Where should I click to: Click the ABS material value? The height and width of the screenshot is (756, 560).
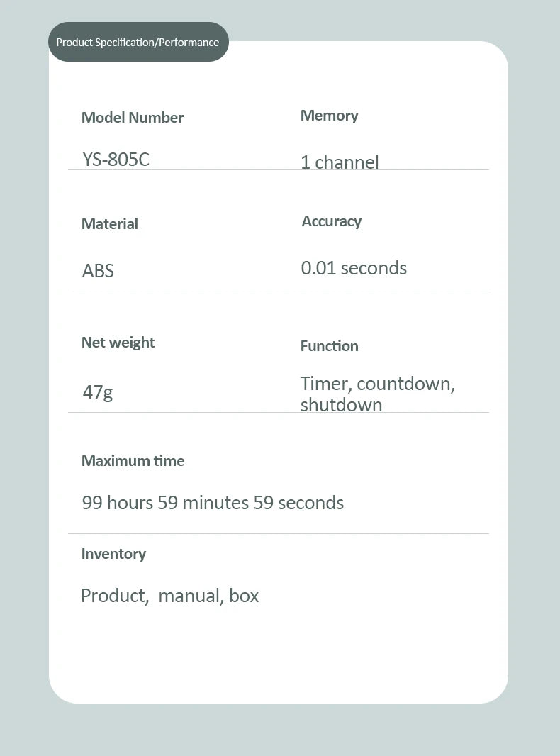[98, 270]
